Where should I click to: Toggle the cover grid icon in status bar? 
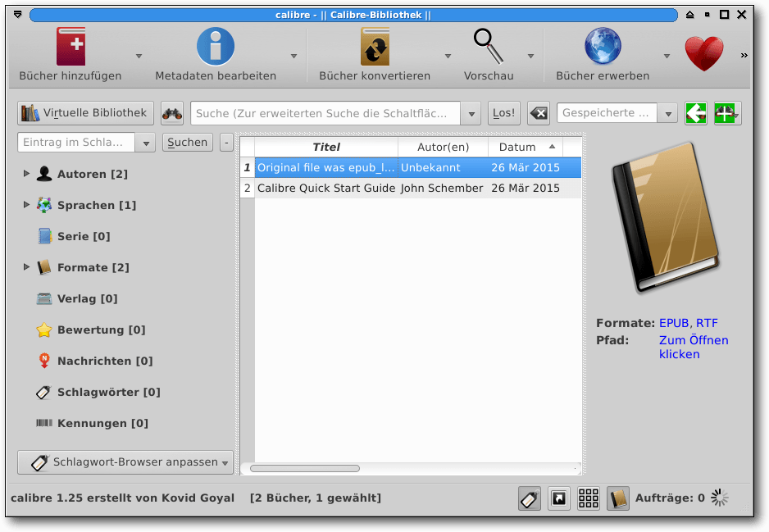tap(589, 498)
